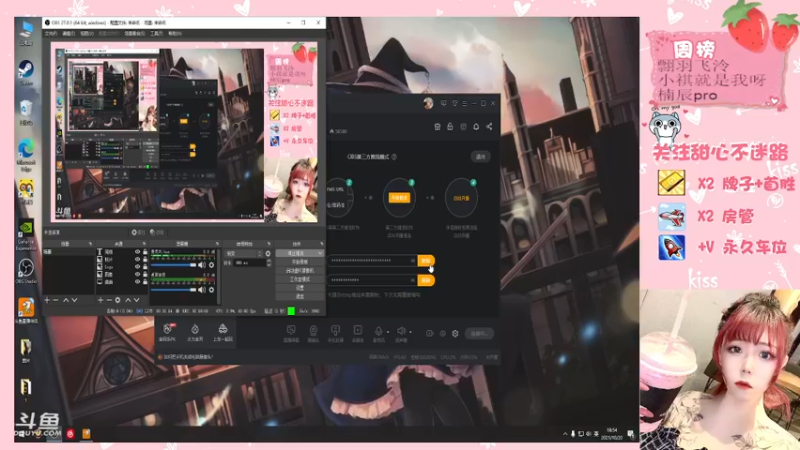Add a new scene with plus icon
Screen dimensions: 800x450
click(x=47, y=299)
